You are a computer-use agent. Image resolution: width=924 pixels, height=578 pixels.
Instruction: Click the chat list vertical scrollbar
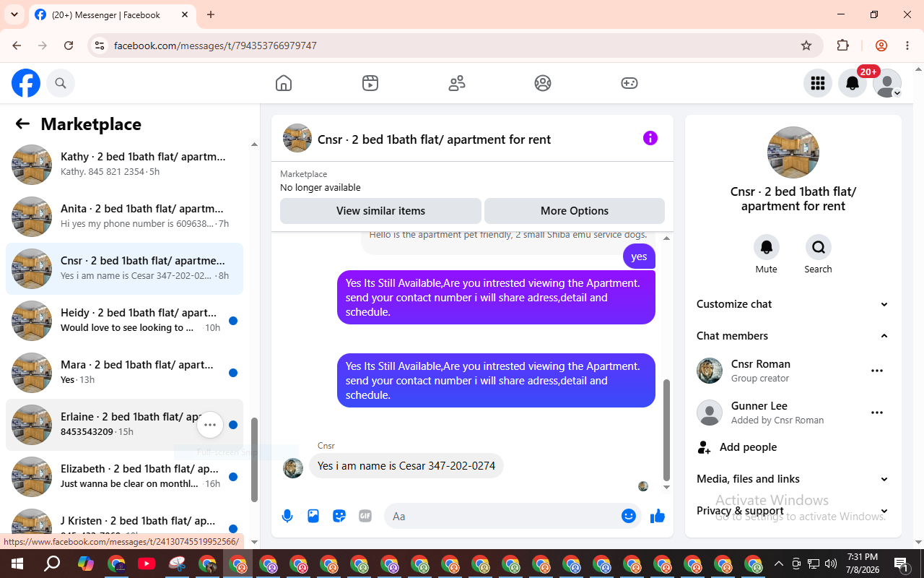[x=254, y=460]
